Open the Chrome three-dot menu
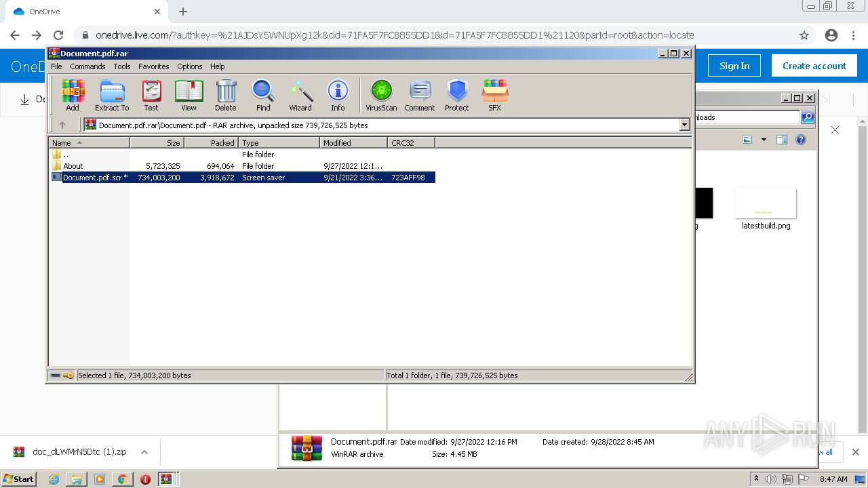The height and width of the screenshot is (488, 868). tap(854, 35)
